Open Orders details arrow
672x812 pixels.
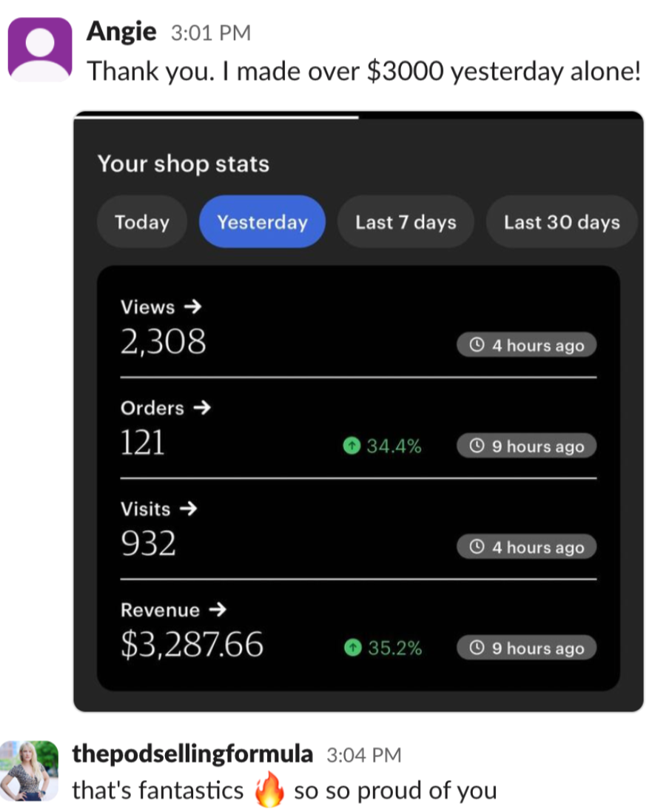(x=201, y=408)
